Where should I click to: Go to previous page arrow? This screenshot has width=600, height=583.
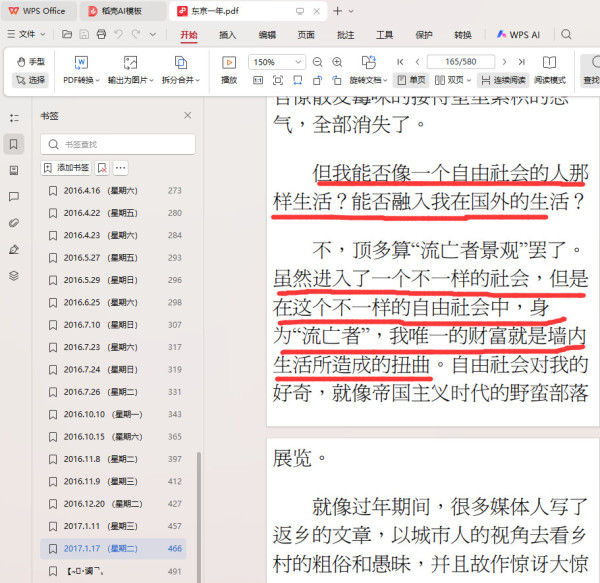pyautogui.click(x=417, y=62)
